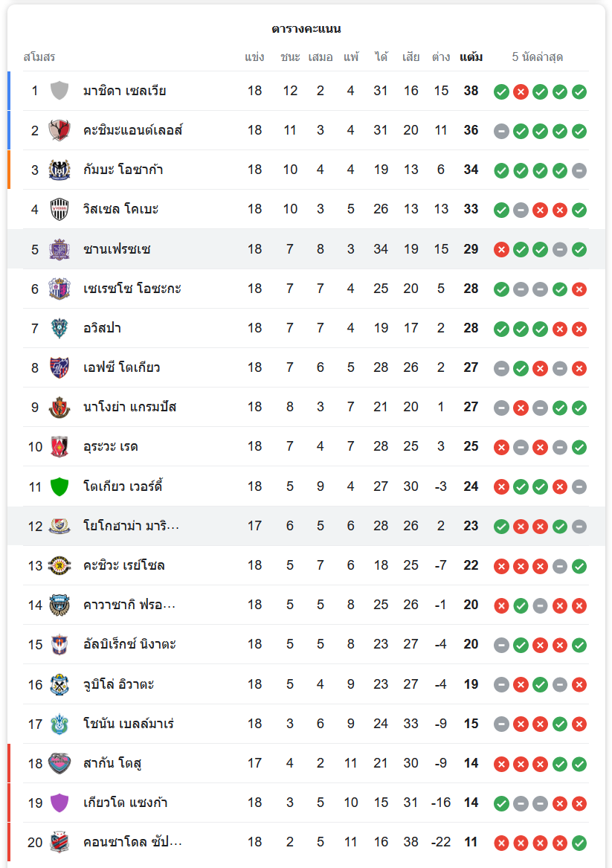
Task: Click Urawa Reds crest in row 10
Action: click(59, 446)
